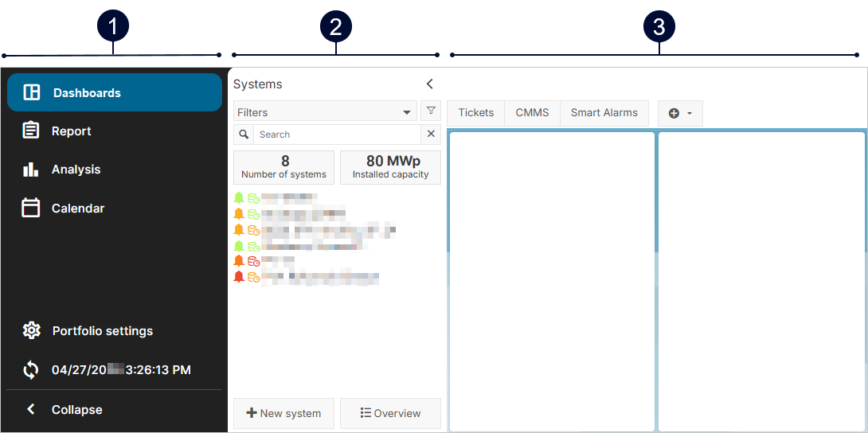Click the orange bell of the third system
The image size is (868, 433).
point(239,229)
